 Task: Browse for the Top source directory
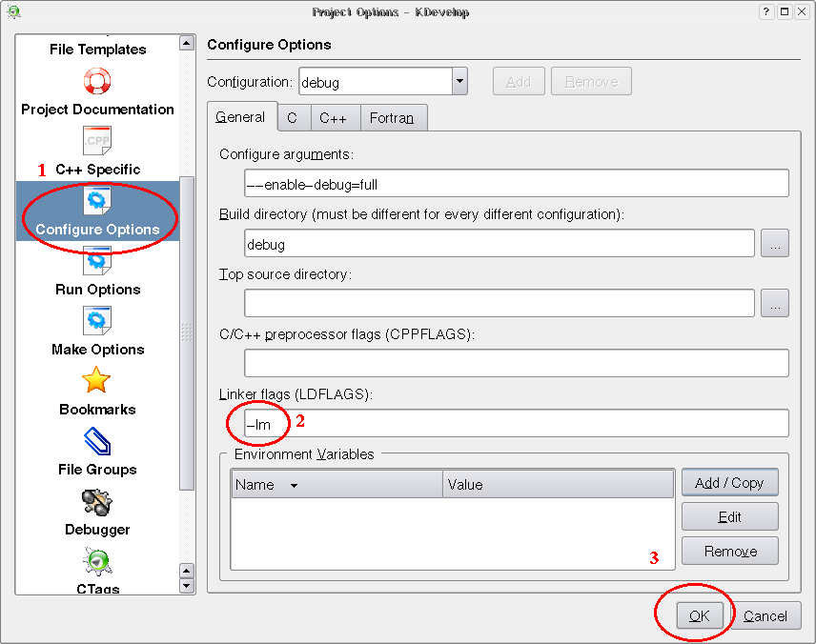(x=775, y=303)
